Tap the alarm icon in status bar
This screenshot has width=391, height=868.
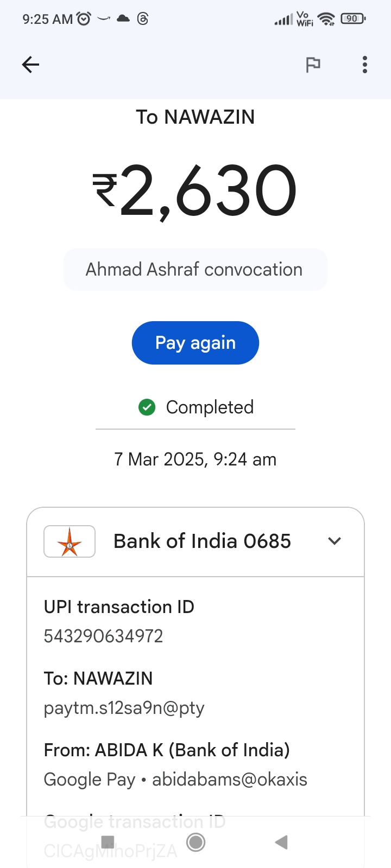point(84,19)
